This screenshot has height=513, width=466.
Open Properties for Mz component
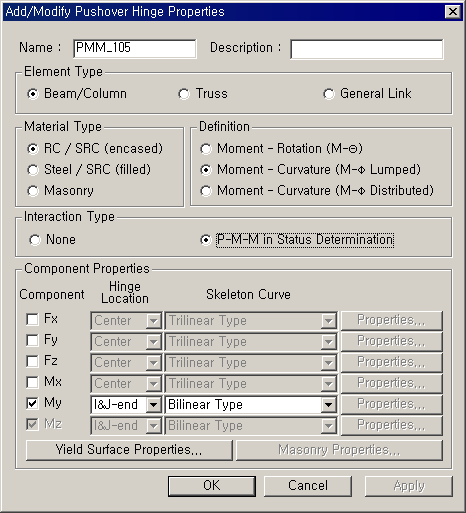(x=392, y=425)
